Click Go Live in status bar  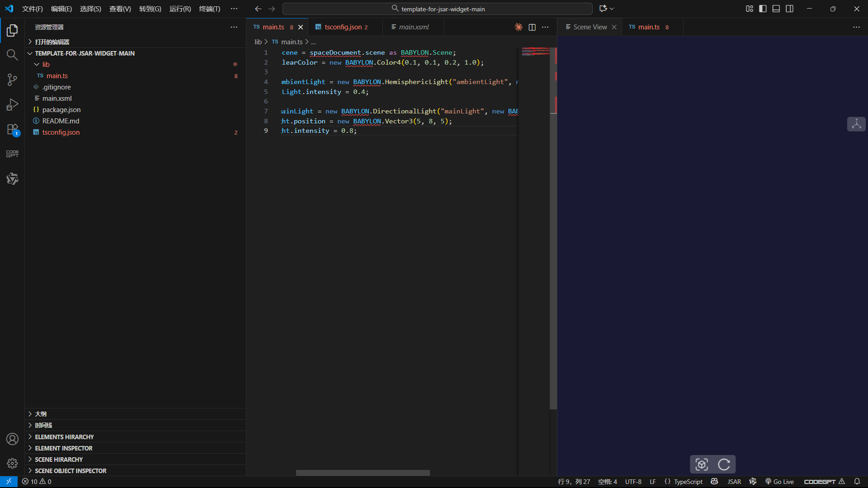pos(779,482)
